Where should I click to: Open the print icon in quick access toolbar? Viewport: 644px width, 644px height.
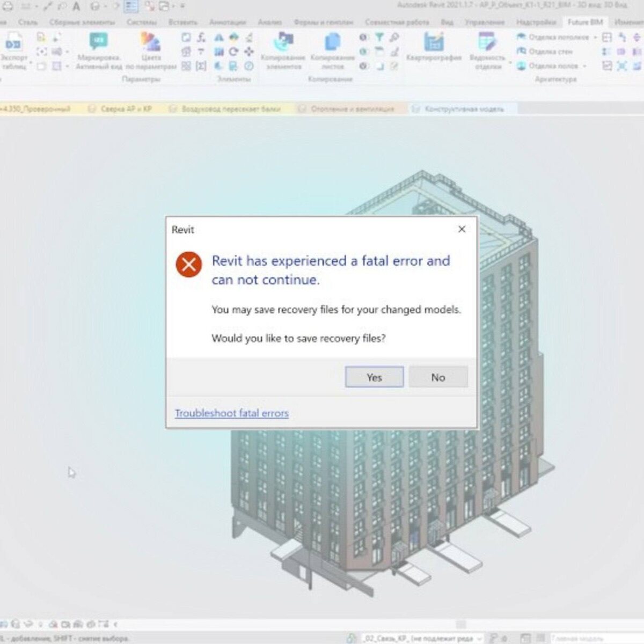[x=8, y=6]
